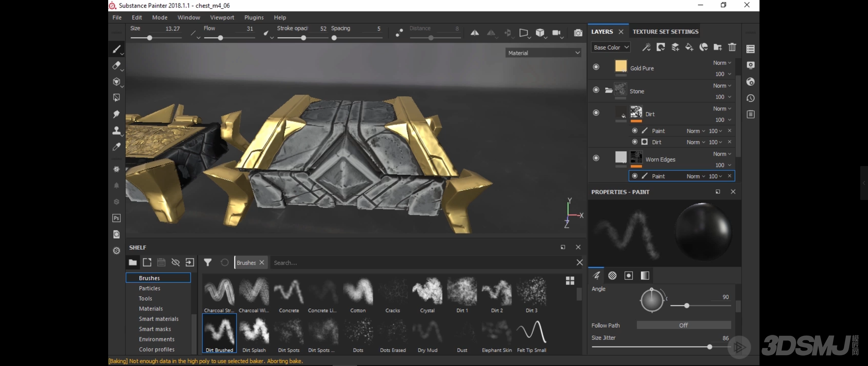This screenshot has width=868, height=366.
Task: Remove the Brushes filter tag
Action: [x=262, y=262]
